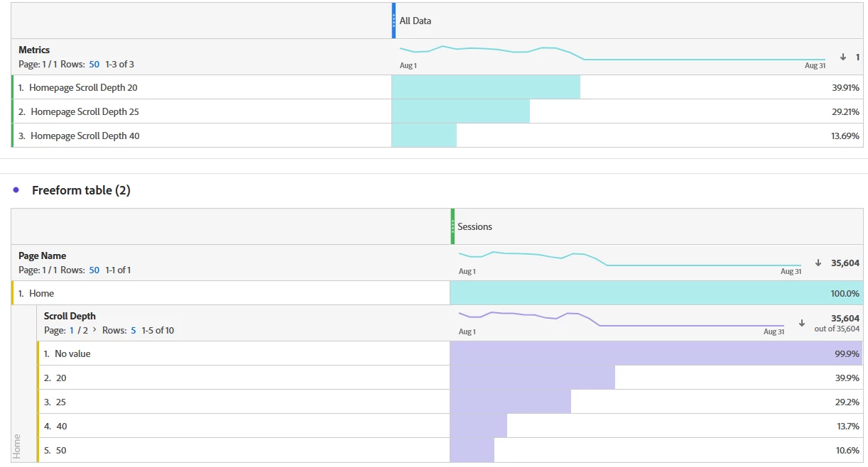Click the Sessions column header
This screenshot has height=467, width=868.
(474, 226)
